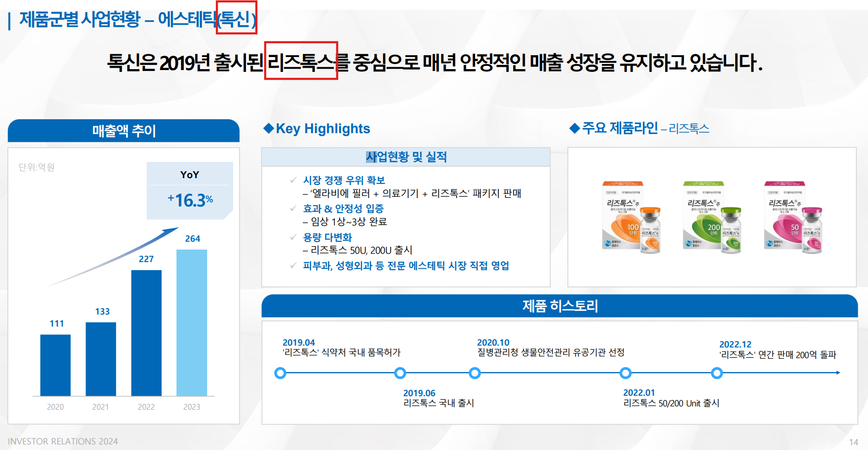
Task: Click the arrowhead at the timeline's end
Action: [x=838, y=373]
